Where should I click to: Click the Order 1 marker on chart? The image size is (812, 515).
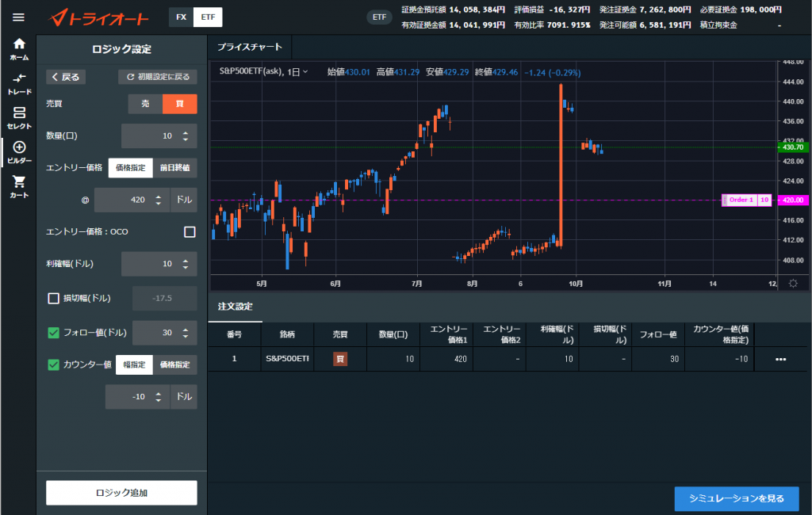740,200
